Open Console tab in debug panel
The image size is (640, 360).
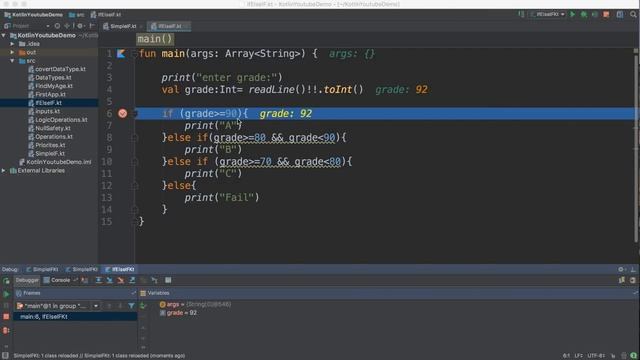click(57, 280)
